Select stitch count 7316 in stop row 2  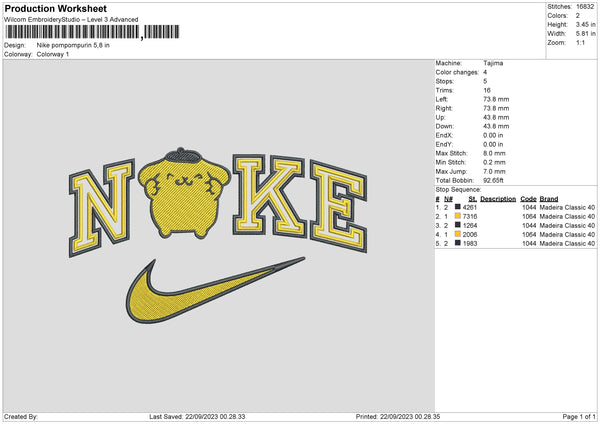click(470, 217)
